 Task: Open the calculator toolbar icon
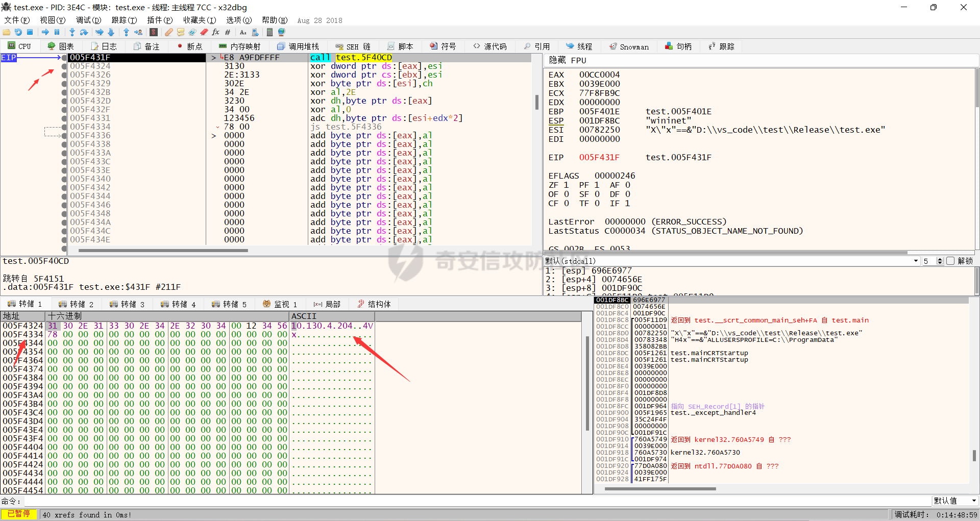click(x=269, y=32)
